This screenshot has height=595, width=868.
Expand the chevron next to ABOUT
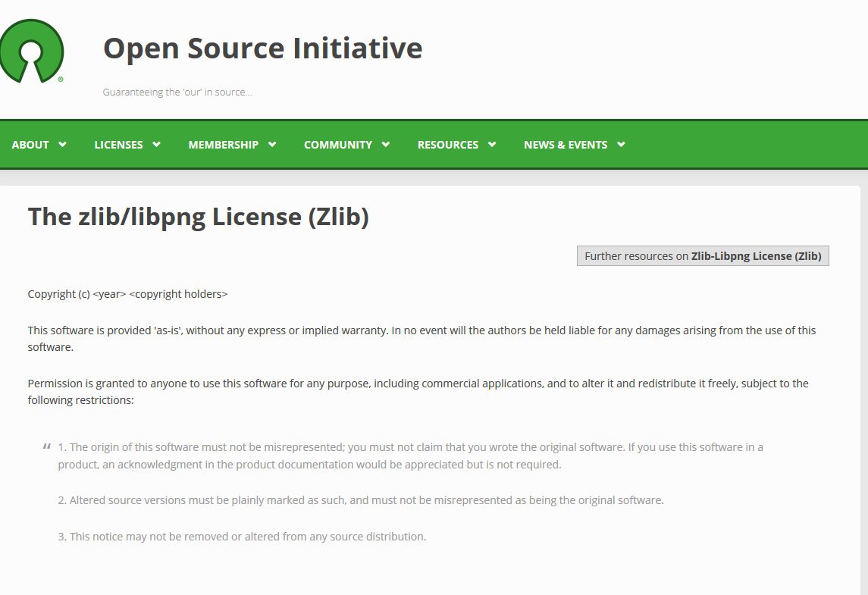(x=63, y=145)
